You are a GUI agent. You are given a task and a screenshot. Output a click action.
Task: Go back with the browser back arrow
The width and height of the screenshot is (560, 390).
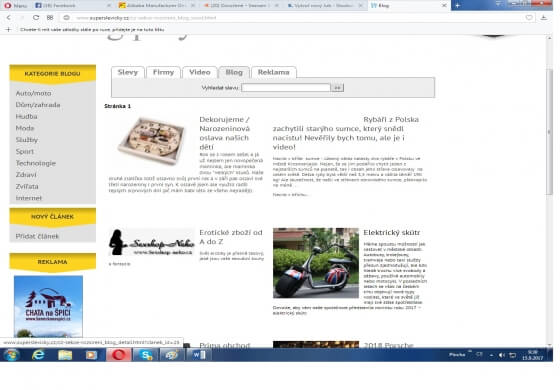9,17
